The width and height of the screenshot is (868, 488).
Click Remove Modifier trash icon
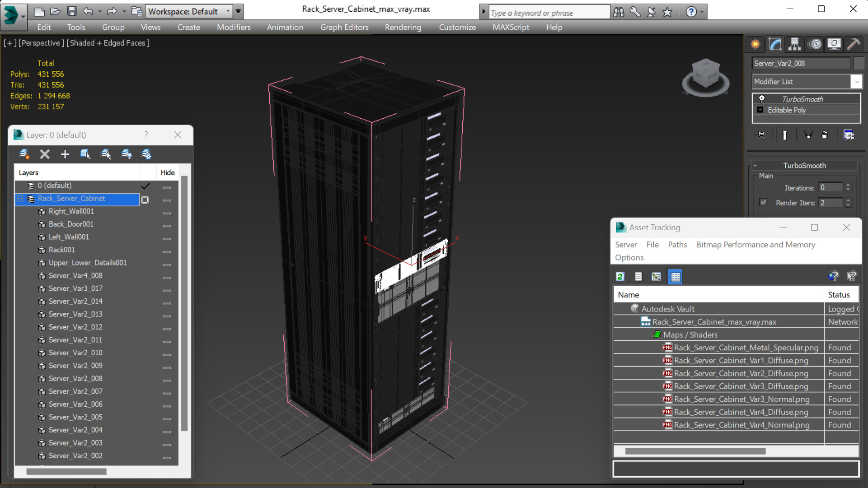pos(824,135)
